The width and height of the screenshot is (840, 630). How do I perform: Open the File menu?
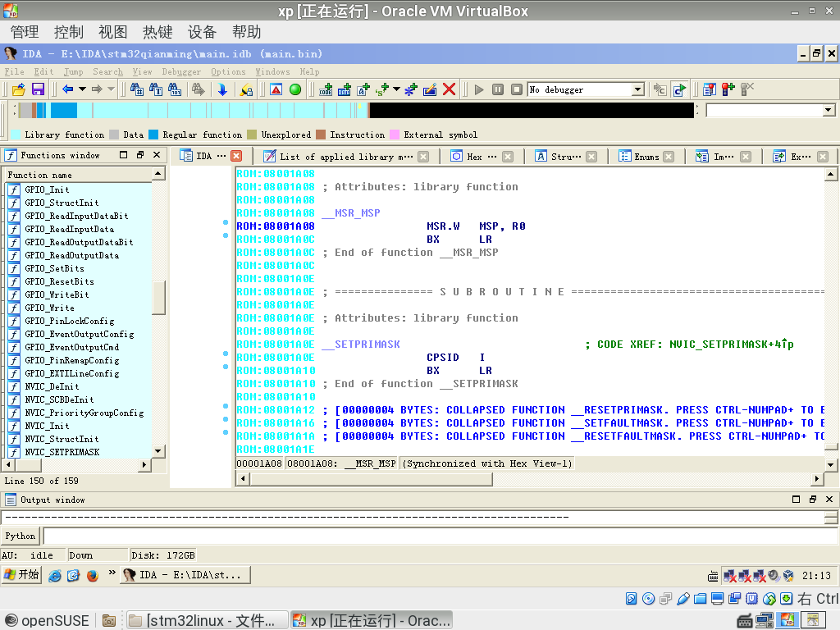click(x=15, y=71)
